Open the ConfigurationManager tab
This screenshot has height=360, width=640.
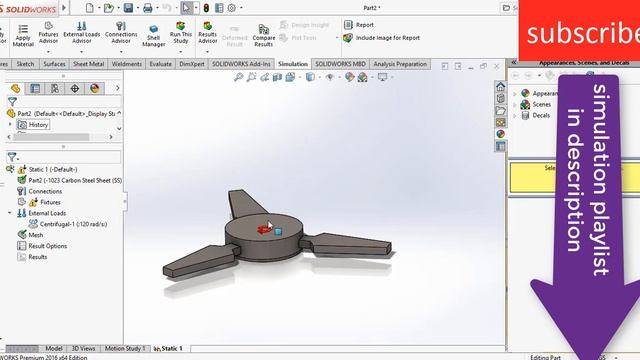coord(55,89)
